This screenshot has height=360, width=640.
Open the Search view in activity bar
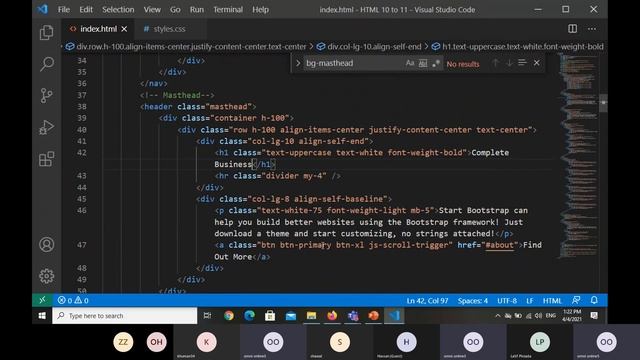(x=47, y=64)
